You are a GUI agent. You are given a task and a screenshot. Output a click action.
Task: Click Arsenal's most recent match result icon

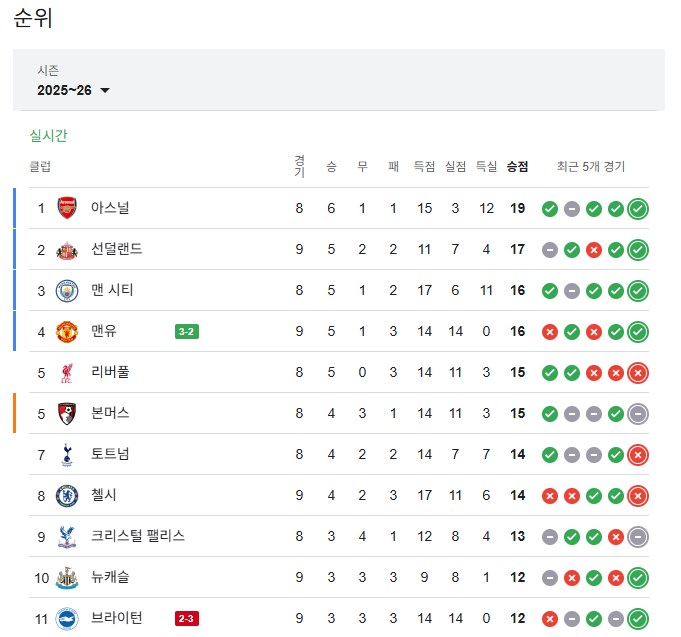pos(638,208)
